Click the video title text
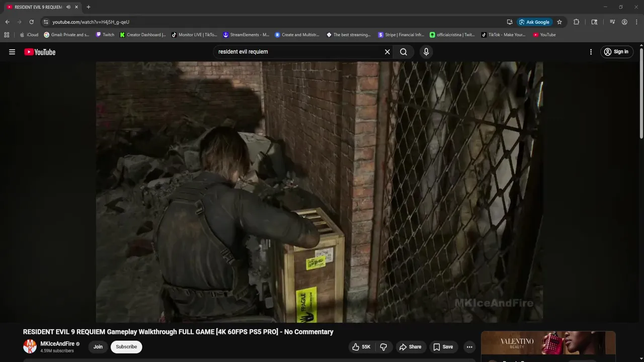This screenshot has height=362, width=644. 178,332
